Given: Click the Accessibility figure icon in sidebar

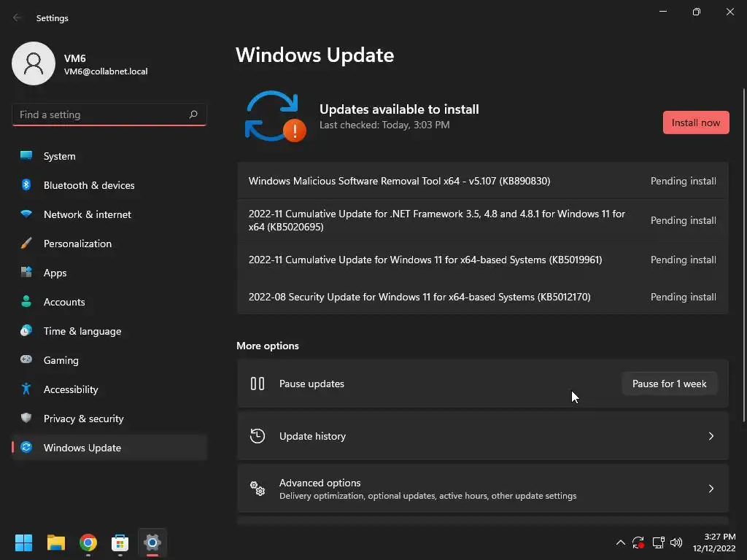Looking at the screenshot, I should tap(26, 389).
